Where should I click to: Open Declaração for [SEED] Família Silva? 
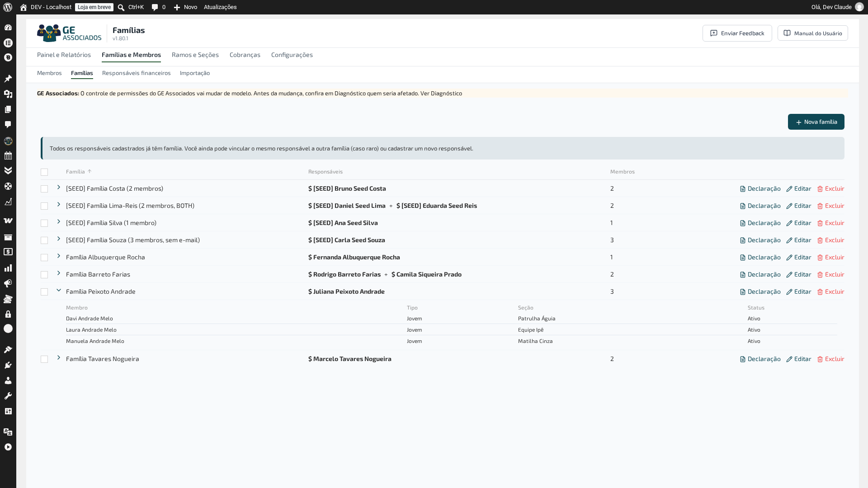click(x=760, y=223)
